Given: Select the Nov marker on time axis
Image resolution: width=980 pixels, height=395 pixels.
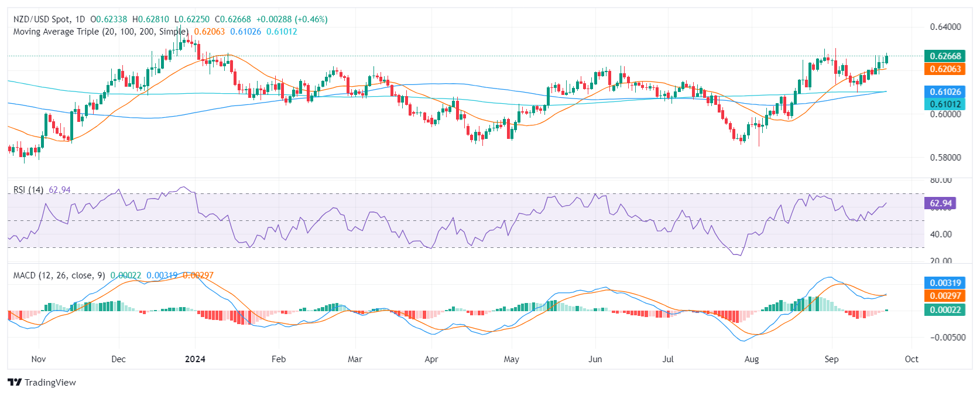Looking at the screenshot, I should (39, 359).
